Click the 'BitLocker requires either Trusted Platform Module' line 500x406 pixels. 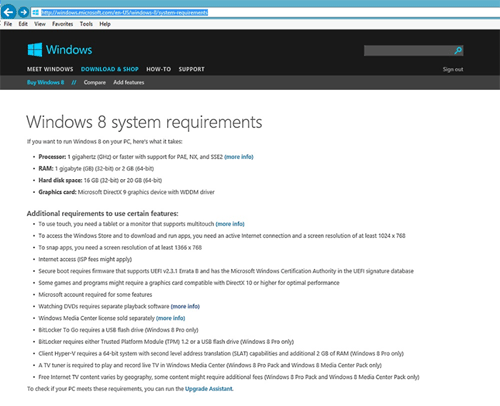(166, 342)
